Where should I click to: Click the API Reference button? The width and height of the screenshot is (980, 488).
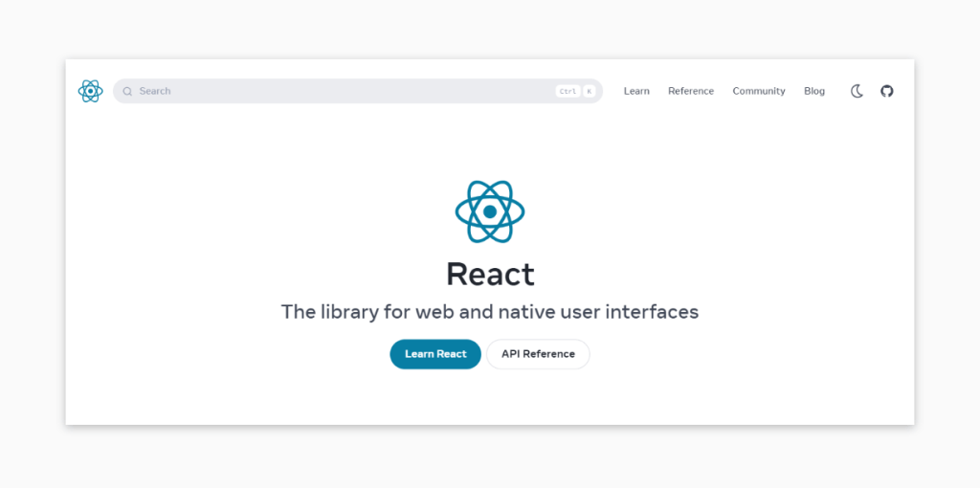(538, 354)
